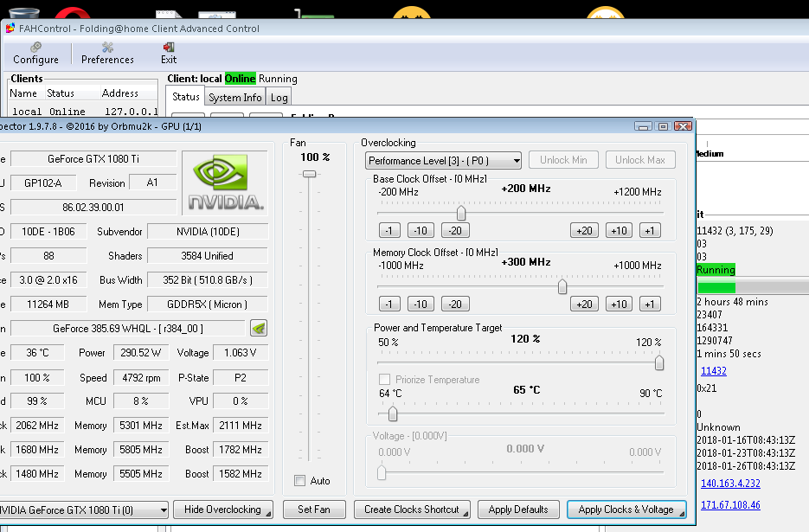This screenshot has height=532, width=809.
Task: Switch to the System Info tab
Action: [x=234, y=98]
